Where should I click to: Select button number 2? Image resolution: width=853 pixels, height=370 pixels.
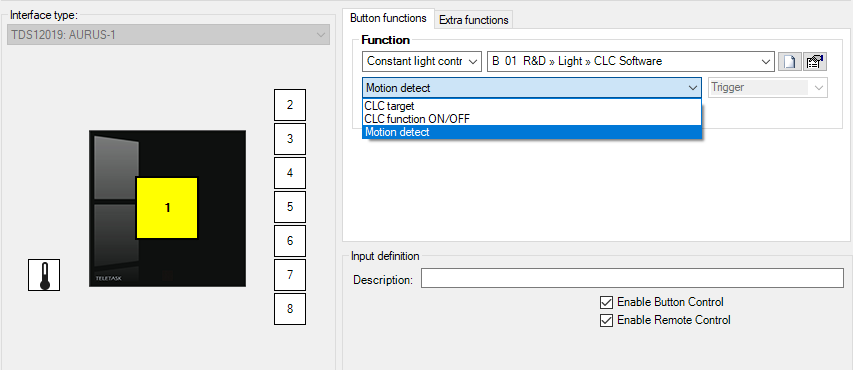click(x=290, y=105)
